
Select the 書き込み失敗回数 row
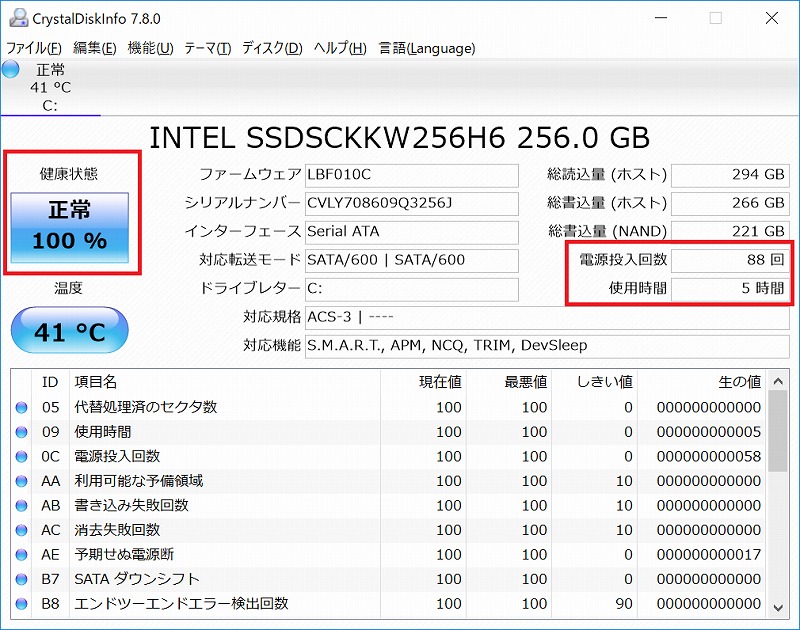[x=389, y=506]
